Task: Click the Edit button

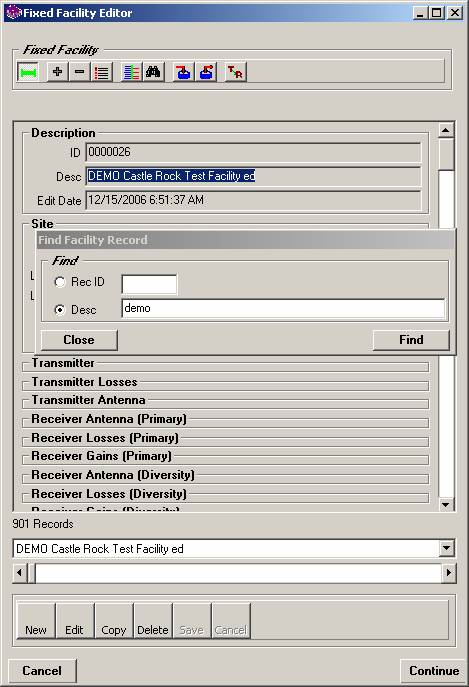Action: click(75, 620)
